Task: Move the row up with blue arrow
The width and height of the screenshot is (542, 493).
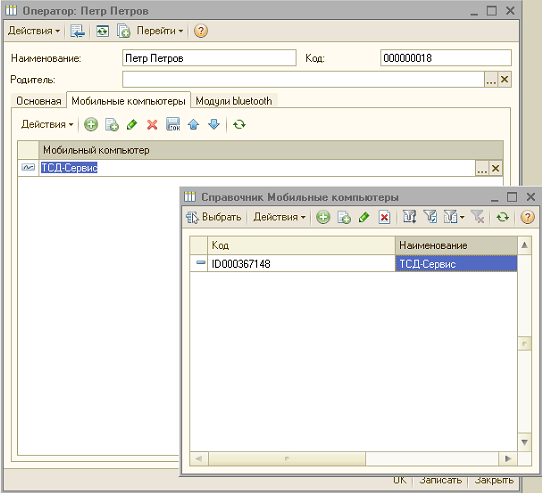Action: pyautogui.click(x=194, y=124)
